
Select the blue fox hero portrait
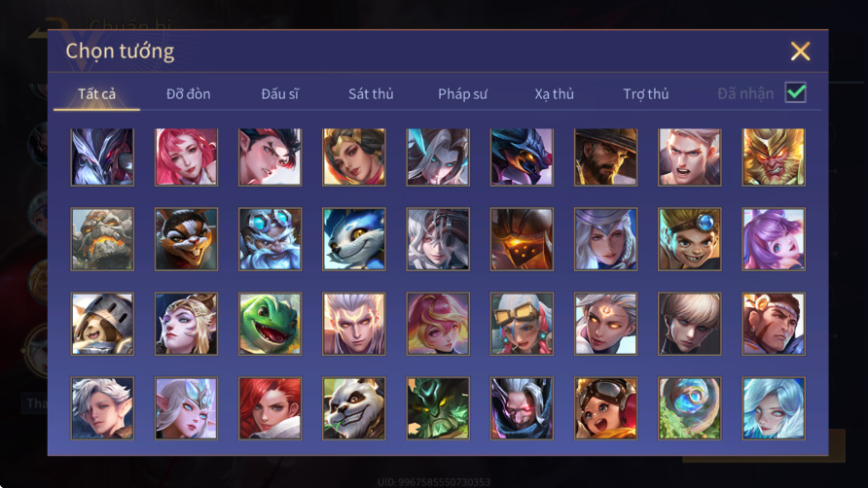tap(354, 239)
